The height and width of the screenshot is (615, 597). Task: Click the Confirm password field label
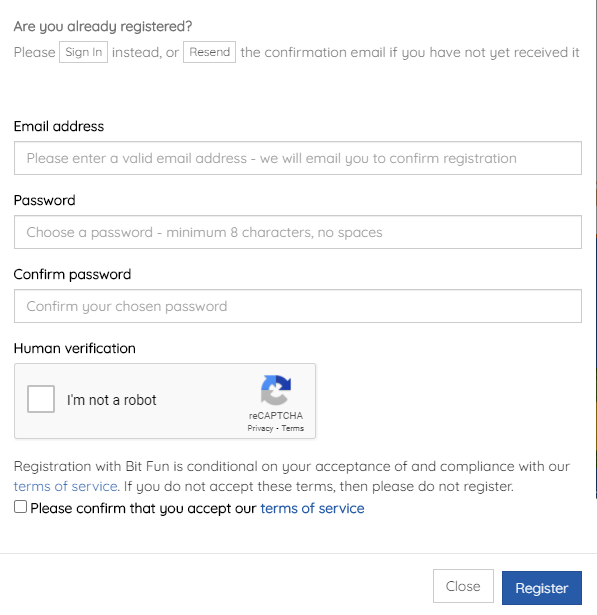pyautogui.click(x=72, y=275)
